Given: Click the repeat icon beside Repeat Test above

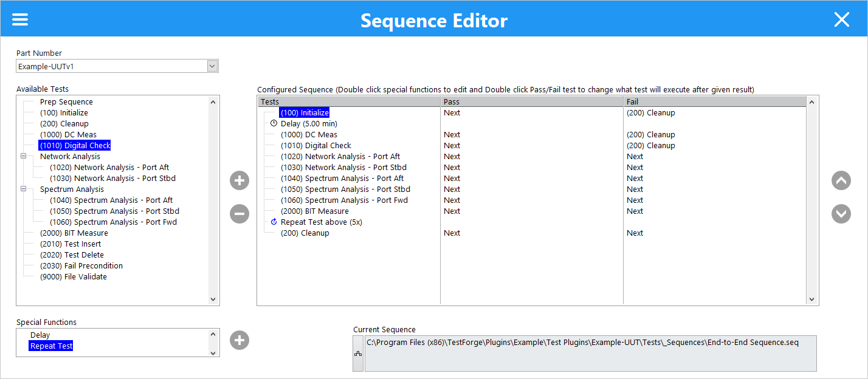Looking at the screenshot, I should click(273, 222).
